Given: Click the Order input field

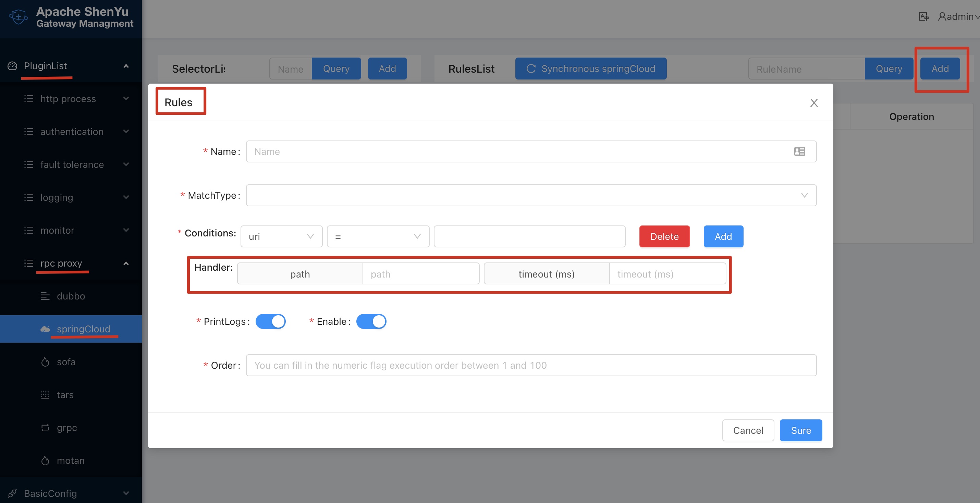Looking at the screenshot, I should tap(531, 365).
